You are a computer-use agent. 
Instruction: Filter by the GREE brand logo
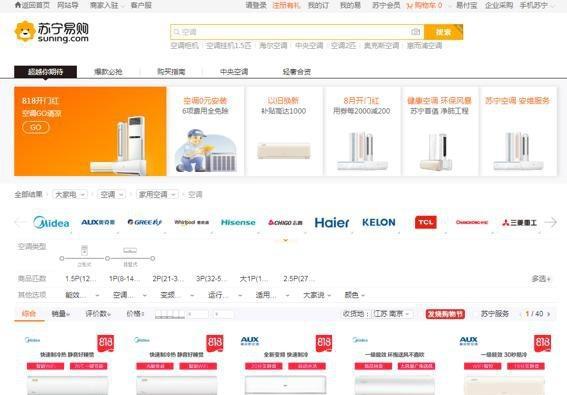[x=145, y=222]
